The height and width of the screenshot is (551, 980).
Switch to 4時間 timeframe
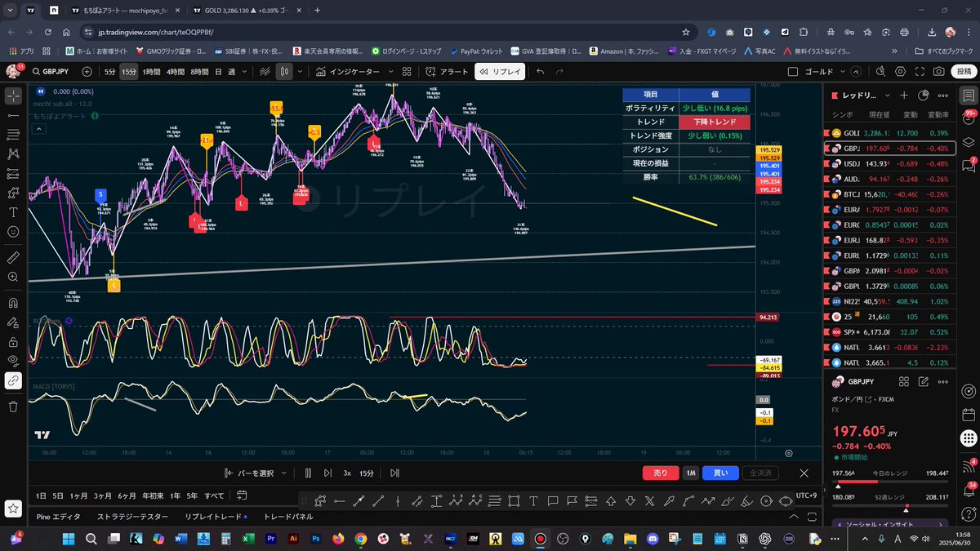175,72
